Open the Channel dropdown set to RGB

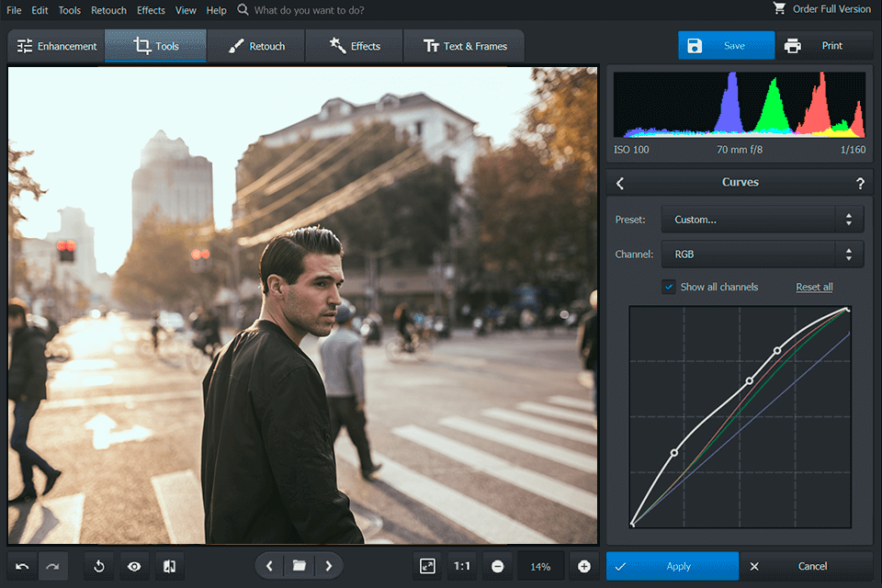[762, 254]
